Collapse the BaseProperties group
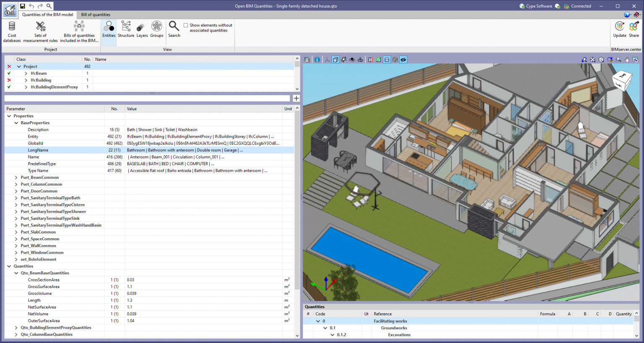644x343 pixels. 16,123
